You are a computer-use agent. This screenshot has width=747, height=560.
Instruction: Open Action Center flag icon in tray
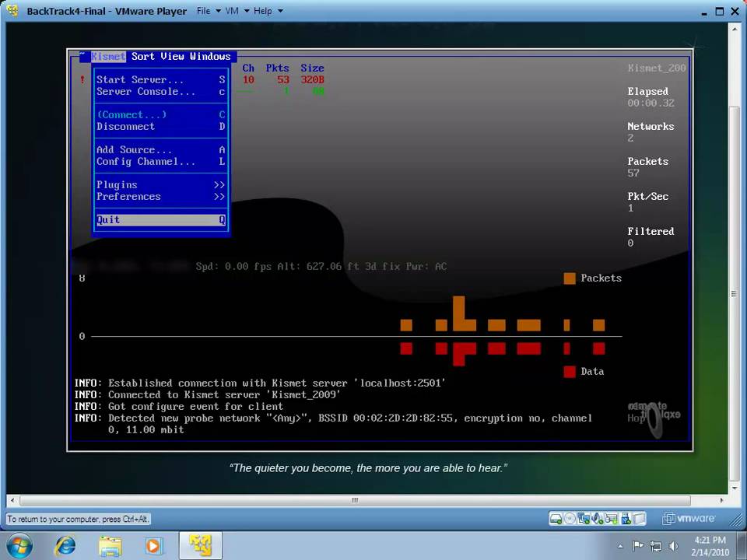638,546
